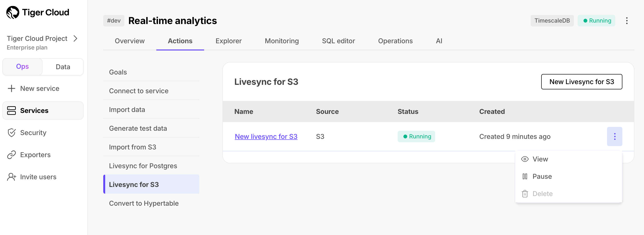Select the Actions tab
The image size is (644, 235).
180,41
